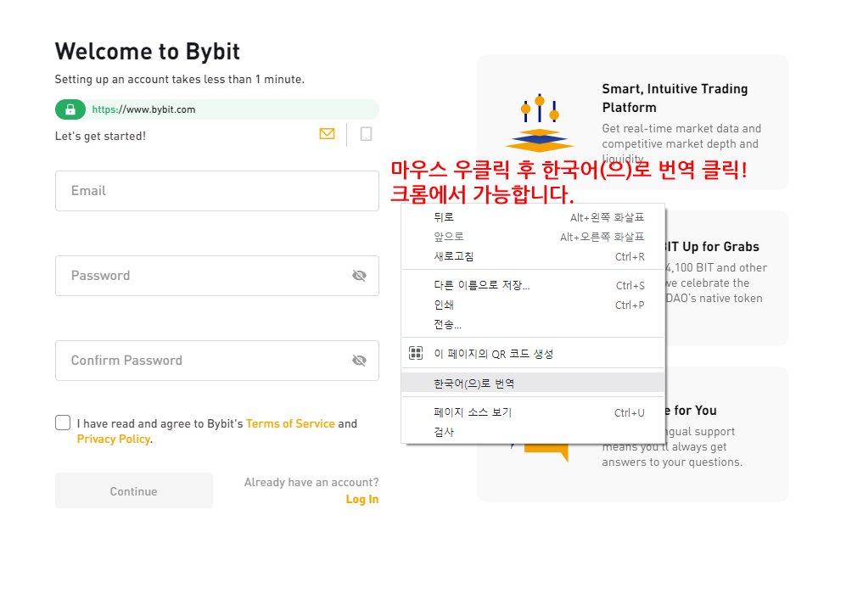Open the Terms of Service link
863x616 pixels.
[x=290, y=423]
